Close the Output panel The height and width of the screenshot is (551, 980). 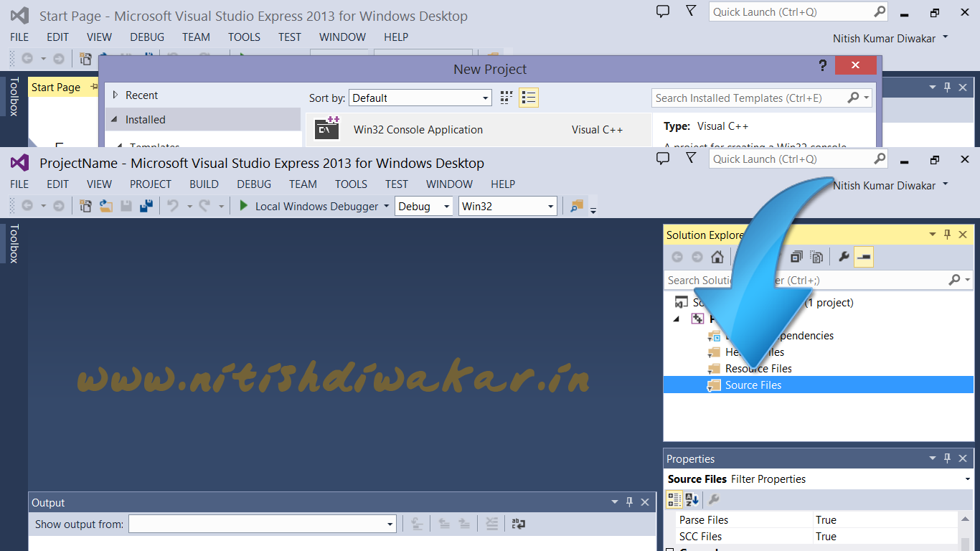645,502
